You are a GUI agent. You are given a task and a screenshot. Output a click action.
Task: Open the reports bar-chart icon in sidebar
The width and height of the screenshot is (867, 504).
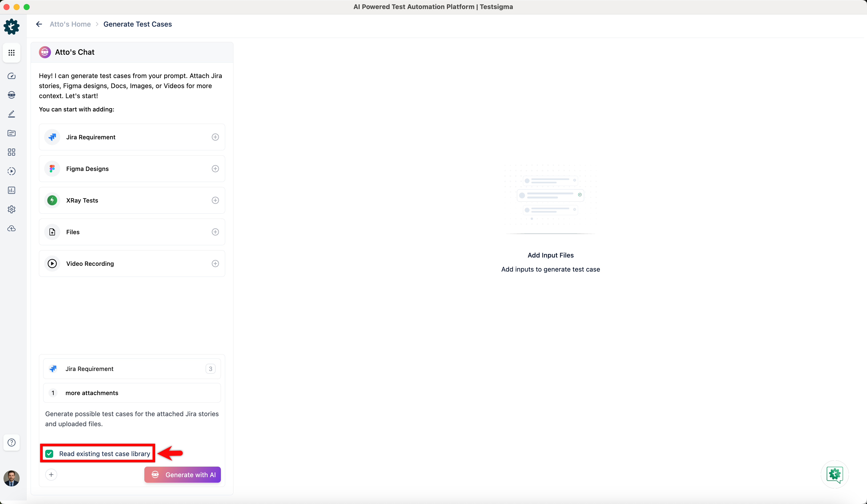point(11,190)
